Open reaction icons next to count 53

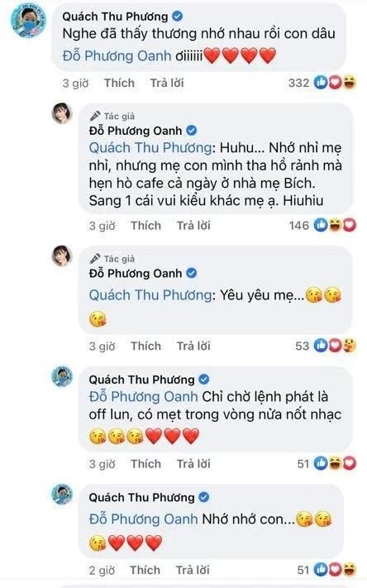(x=335, y=346)
